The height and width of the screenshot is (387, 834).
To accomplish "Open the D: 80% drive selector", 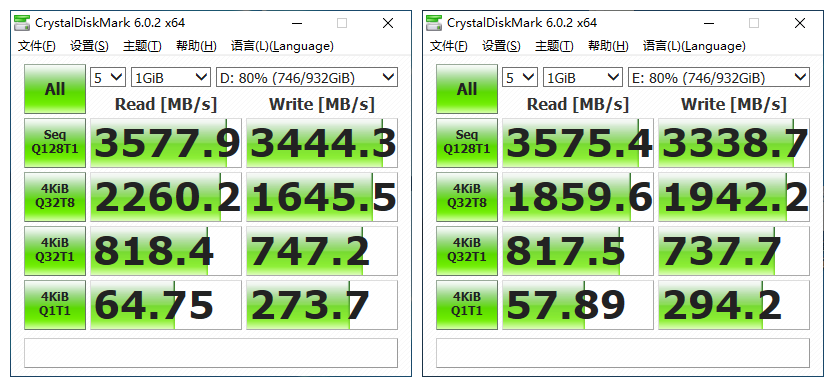I will [x=307, y=78].
